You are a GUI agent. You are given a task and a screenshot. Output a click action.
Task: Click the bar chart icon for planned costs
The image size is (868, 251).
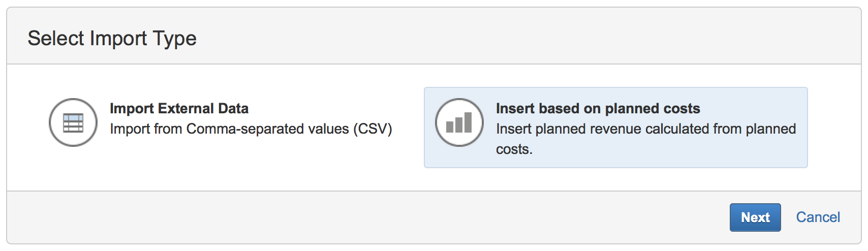click(x=459, y=122)
